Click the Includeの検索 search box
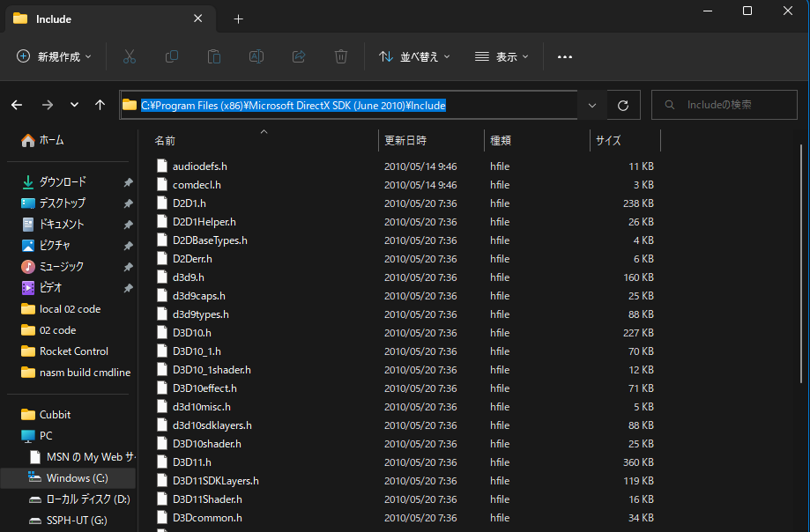This screenshot has width=810, height=532. (x=725, y=105)
